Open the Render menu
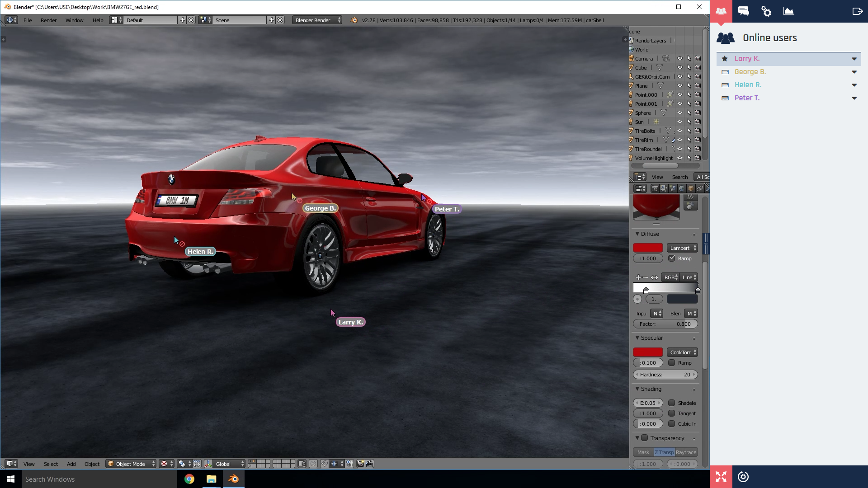The width and height of the screenshot is (868, 488). click(48, 20)
